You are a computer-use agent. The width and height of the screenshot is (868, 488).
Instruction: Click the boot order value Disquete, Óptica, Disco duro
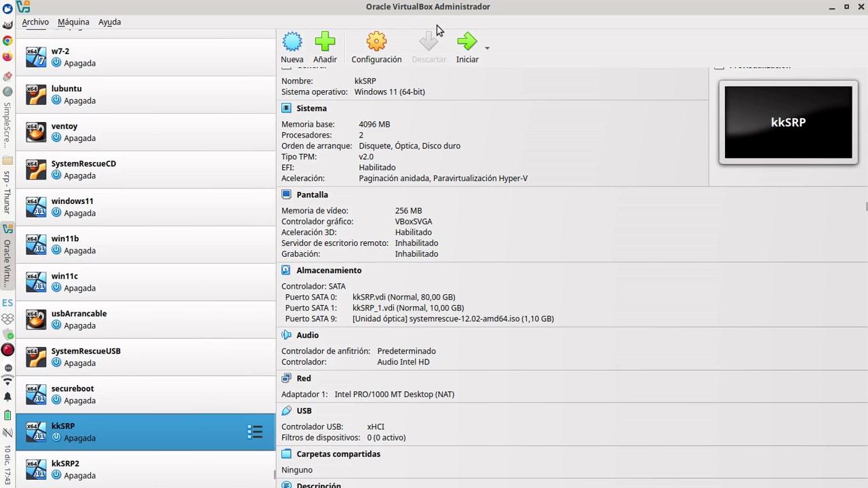tap(410, 146)
